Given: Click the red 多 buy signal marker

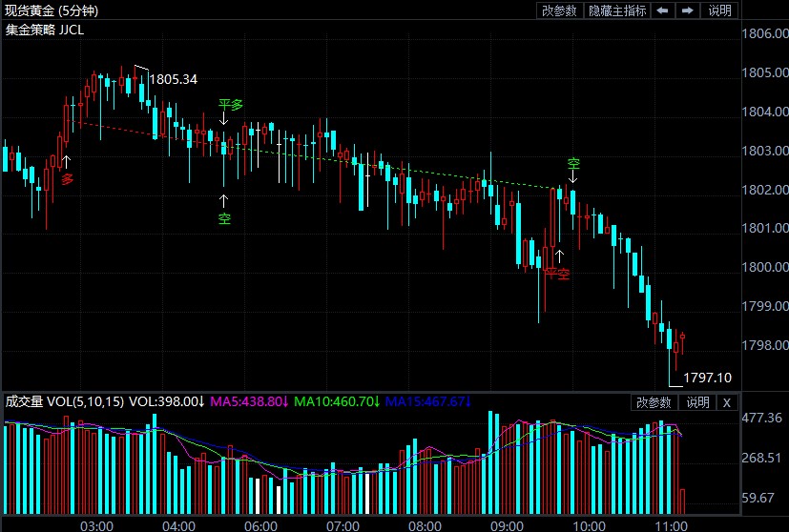Looking at the screenshot, I should coord(67,178).
